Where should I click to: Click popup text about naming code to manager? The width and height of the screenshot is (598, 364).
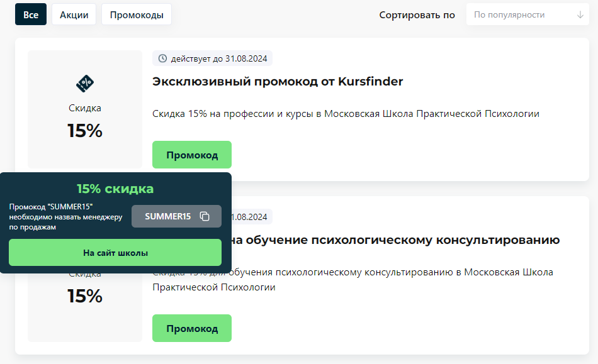65,217
